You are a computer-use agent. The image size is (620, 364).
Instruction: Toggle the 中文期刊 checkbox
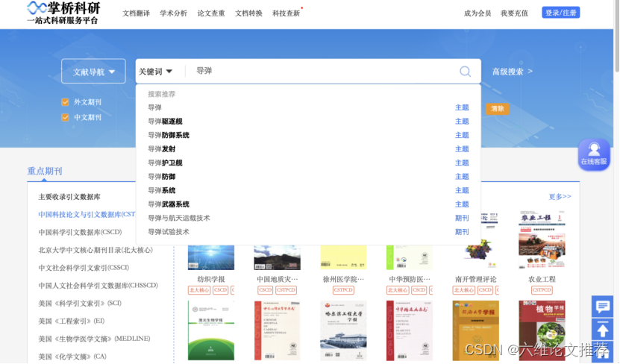(65, 117)
